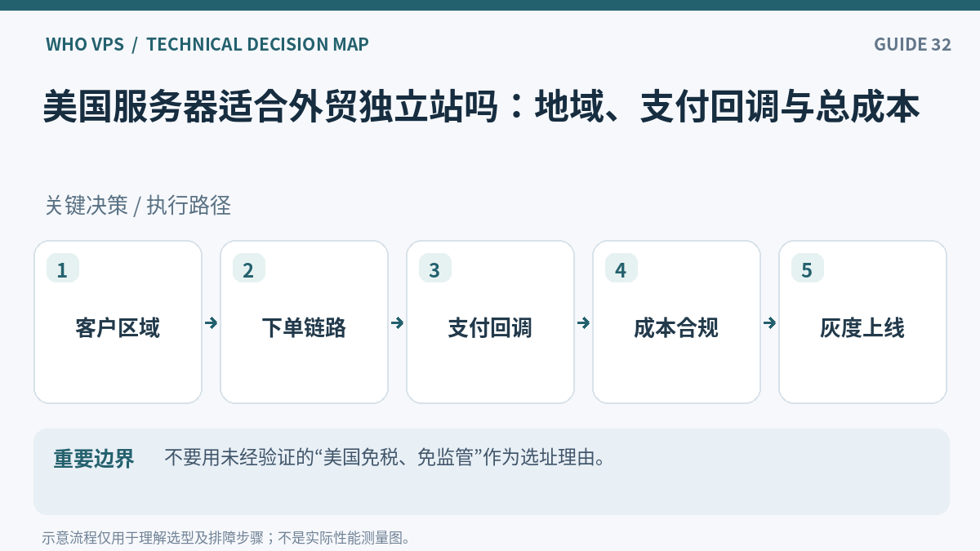Click the 下单链路 step card
This screenshot has width=980, height=551.
click(304, 322)
